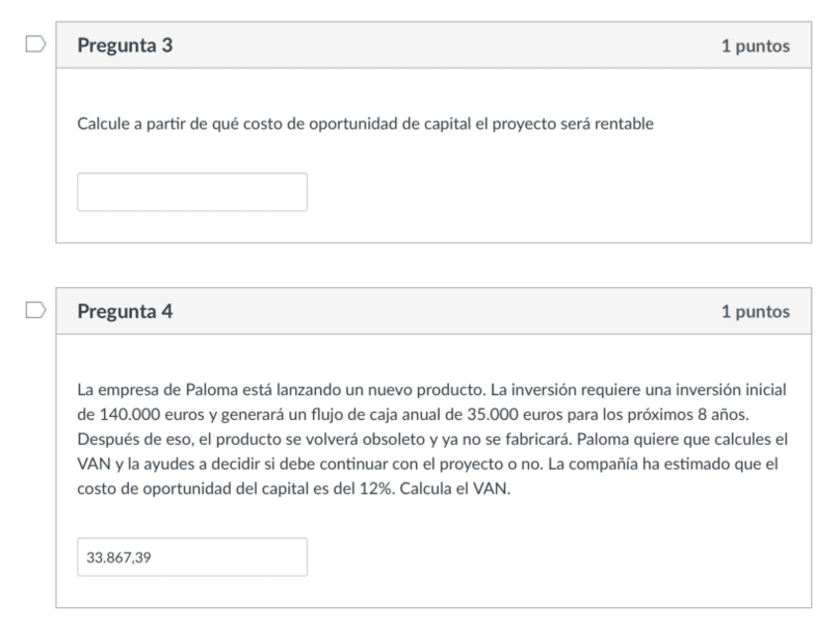Click the 1 puntos label of Pregunta 4

tap(756, 312)
